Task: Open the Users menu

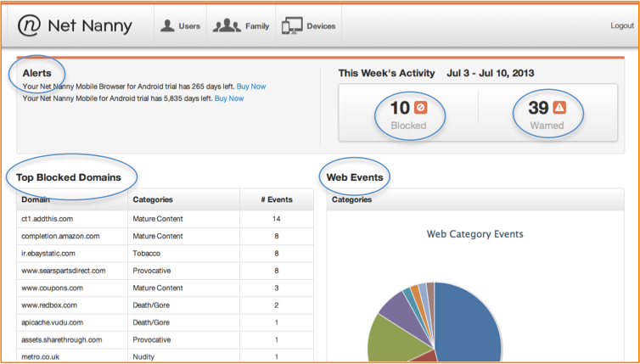Action: point(180,25)
